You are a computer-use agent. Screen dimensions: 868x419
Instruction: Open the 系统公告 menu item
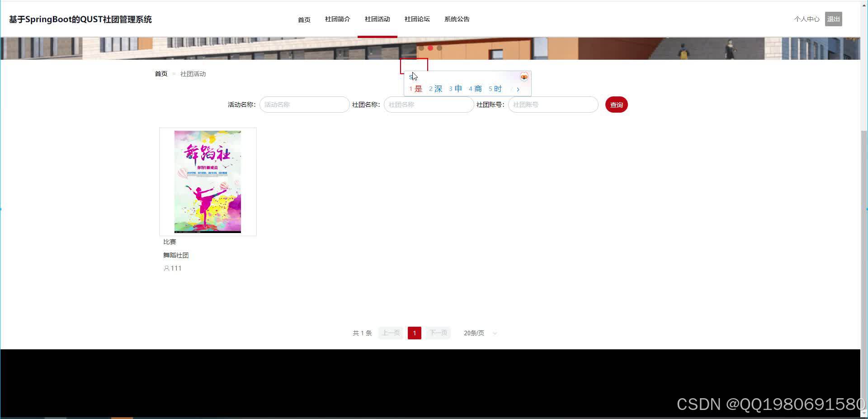[457, 19]
